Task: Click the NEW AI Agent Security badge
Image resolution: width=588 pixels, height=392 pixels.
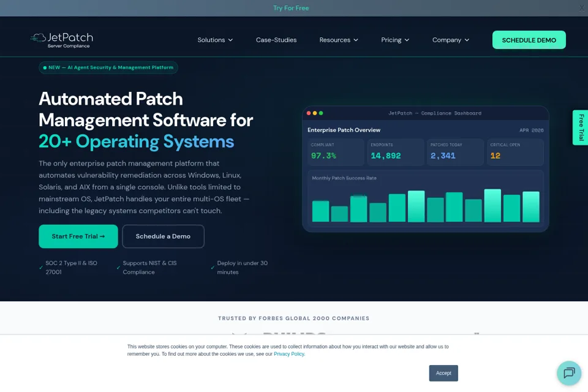Action: click(108, 67)
